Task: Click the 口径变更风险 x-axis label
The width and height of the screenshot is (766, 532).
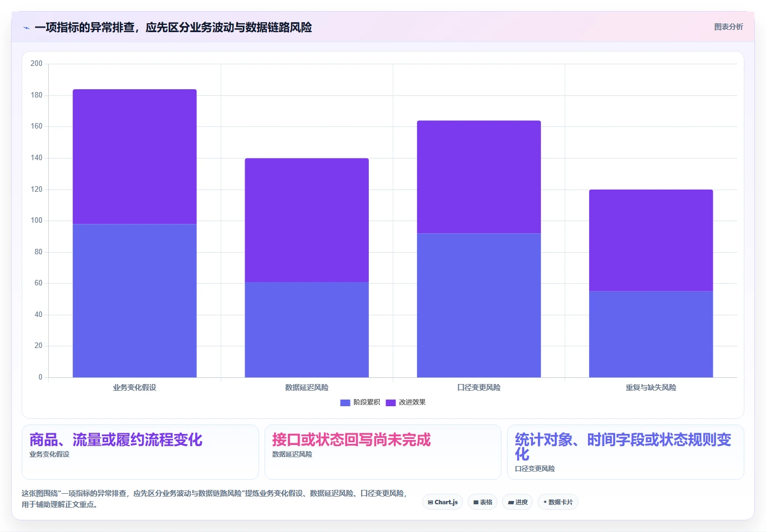Action: (x=479, y=387)
